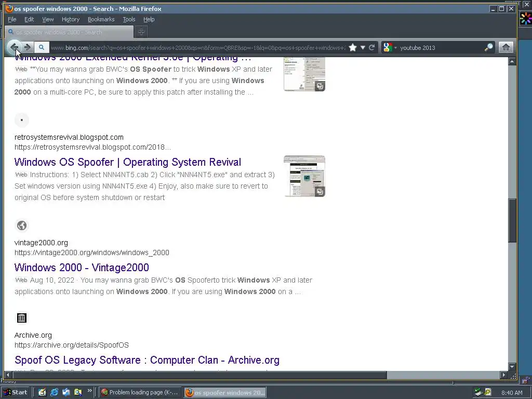Click the colorful pinwheel icon at right edge

point(526,19)
